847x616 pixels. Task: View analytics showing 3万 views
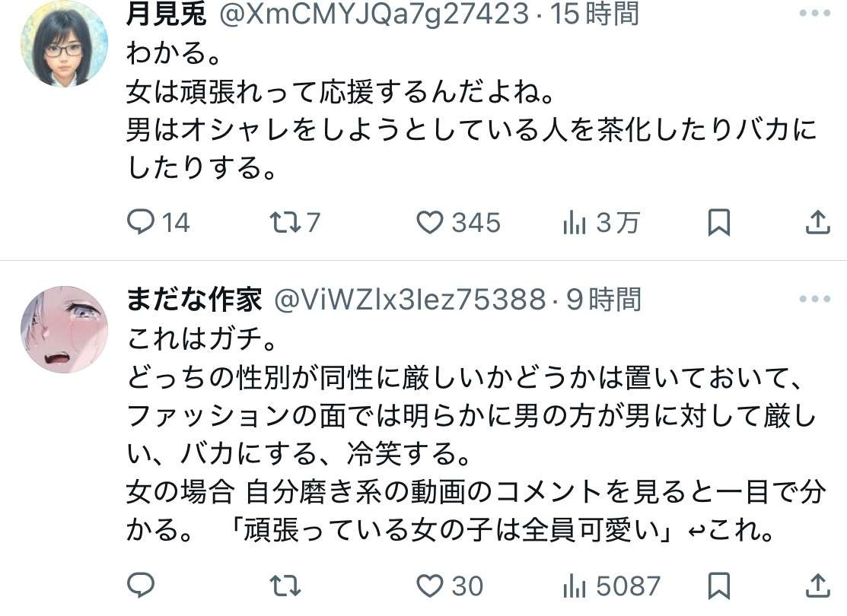coord(601,222)
